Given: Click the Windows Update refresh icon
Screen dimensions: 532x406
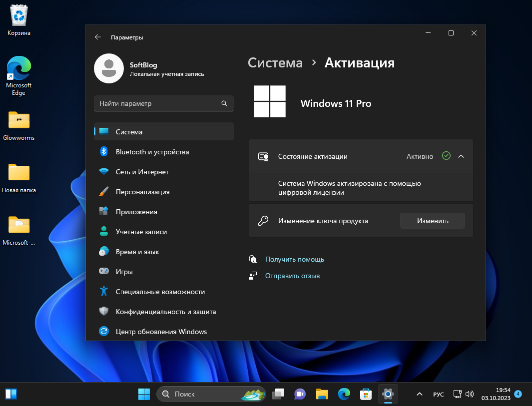Looking at the screenshot, I should point(104,331).
